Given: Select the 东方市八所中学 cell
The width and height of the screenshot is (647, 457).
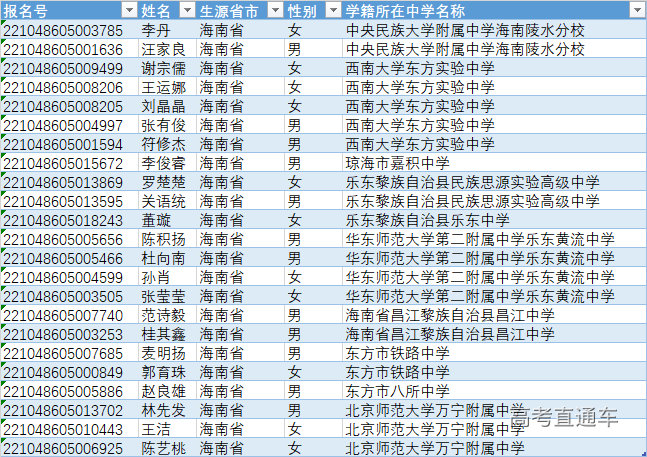Looking at the screenshot, I should click(398, 391).
